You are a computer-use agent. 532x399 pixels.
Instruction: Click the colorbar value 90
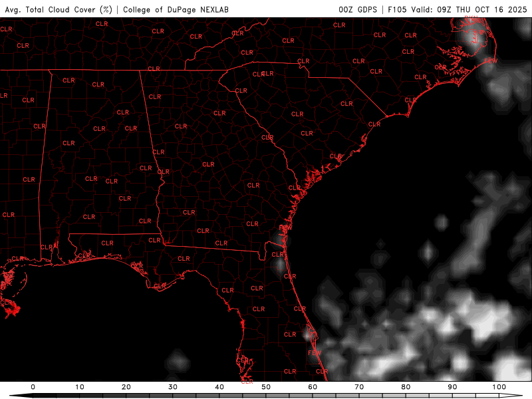452,387
